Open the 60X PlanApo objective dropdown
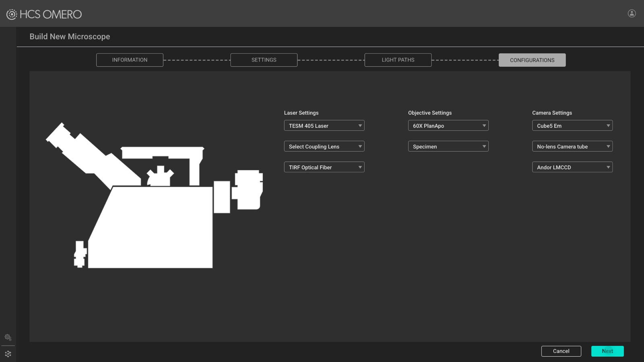The height and width of the screenshot is (362, 644). pyautogui.click(x=448, y=125)
